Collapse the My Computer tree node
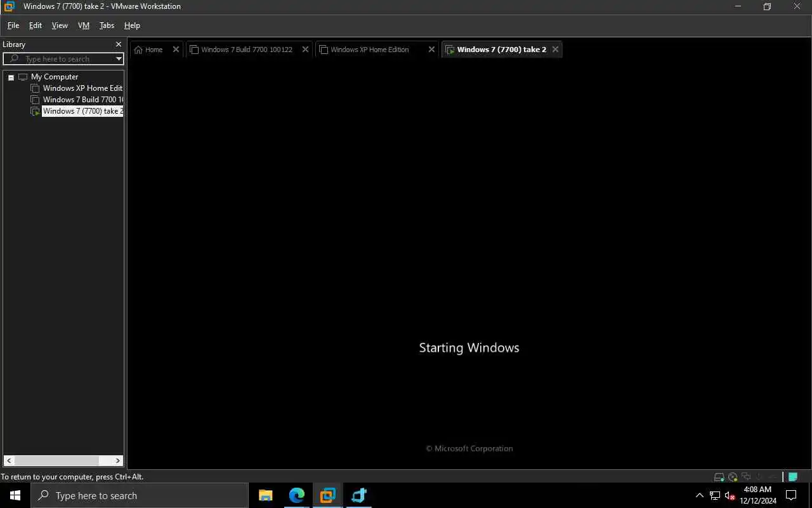Image resolution: width=812 pixels, height=508 pixels. [11, 77]
